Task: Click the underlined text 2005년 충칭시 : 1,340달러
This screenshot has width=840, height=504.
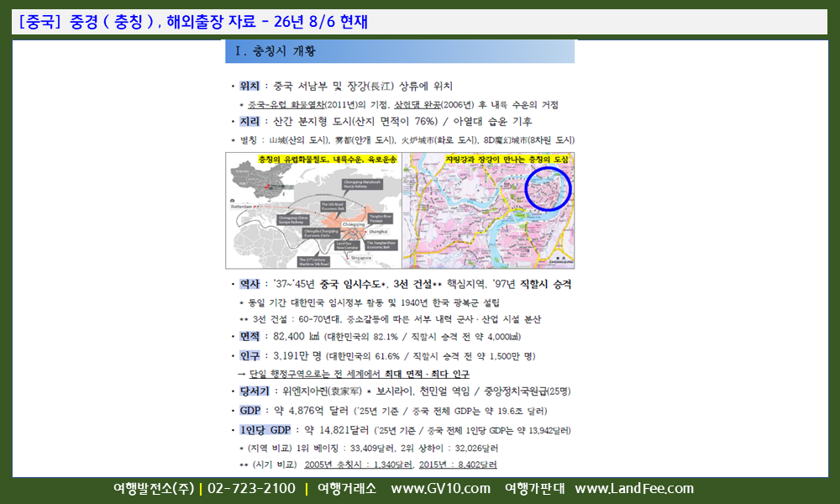Action: point(359,465)
